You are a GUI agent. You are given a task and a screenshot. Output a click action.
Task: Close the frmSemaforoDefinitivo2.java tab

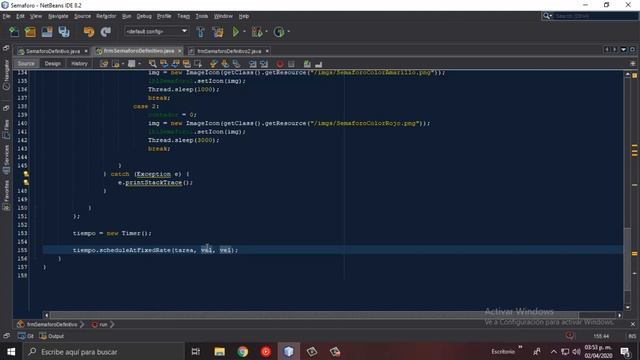(x=267, y=51)
